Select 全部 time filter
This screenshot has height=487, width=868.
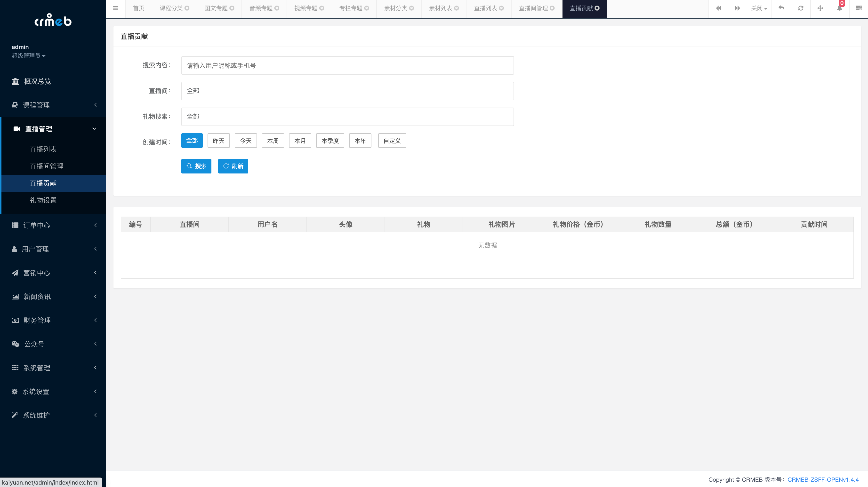[x=192, y=141]
